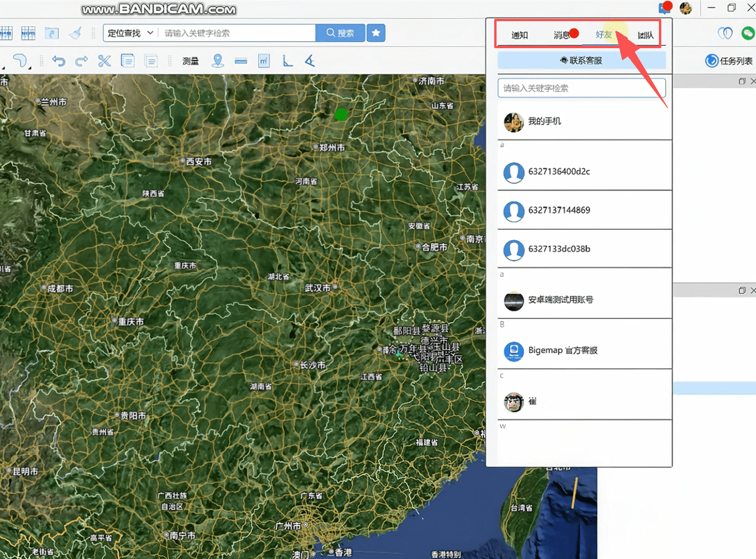
Task: Click the solid-border copy page icon
Action: 128,61
